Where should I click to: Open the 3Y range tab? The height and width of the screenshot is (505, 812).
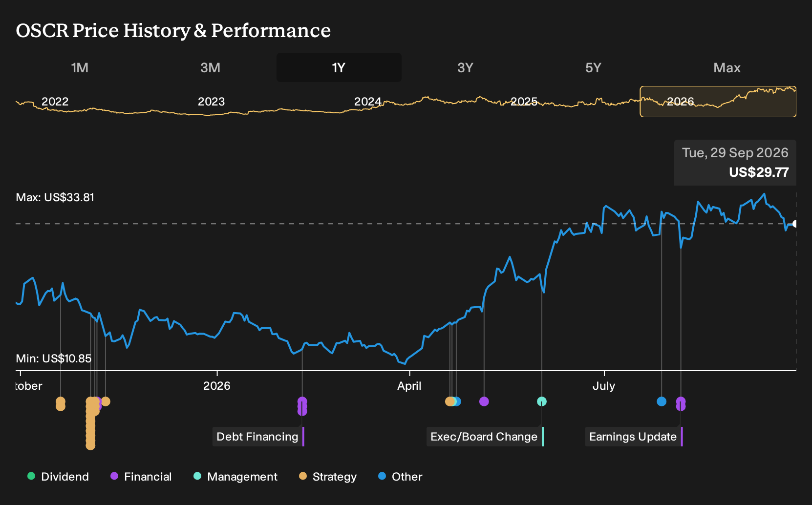465,67
